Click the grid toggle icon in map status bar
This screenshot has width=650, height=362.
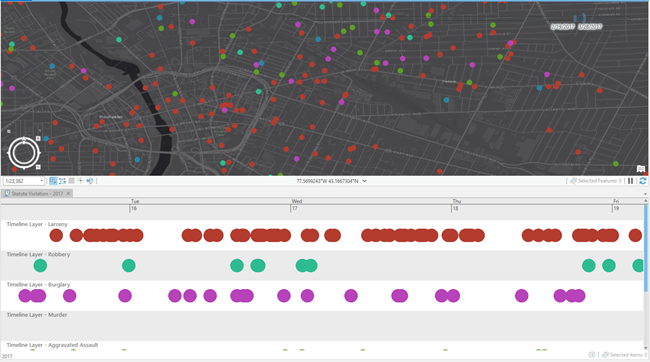(x=71, y=181)
